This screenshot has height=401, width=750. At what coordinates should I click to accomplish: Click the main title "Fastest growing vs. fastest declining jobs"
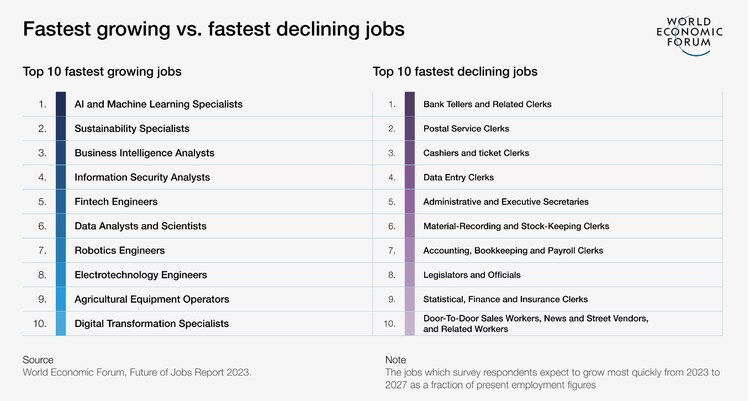pos(213,29)
